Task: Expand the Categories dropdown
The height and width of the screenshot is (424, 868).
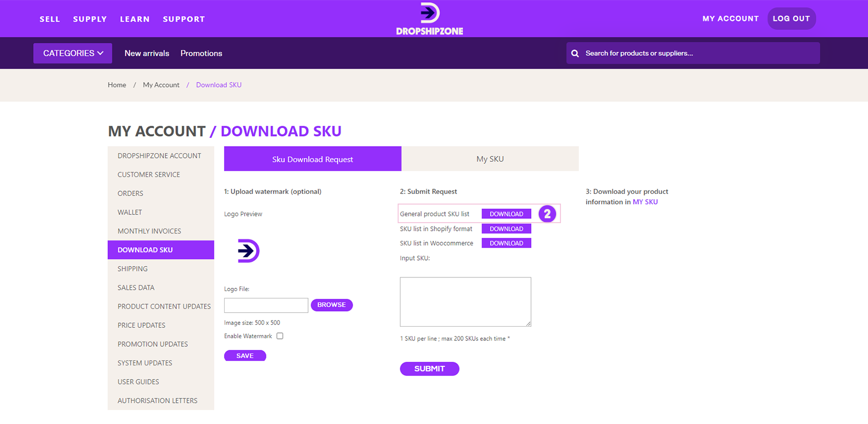Action: [73, 53]
